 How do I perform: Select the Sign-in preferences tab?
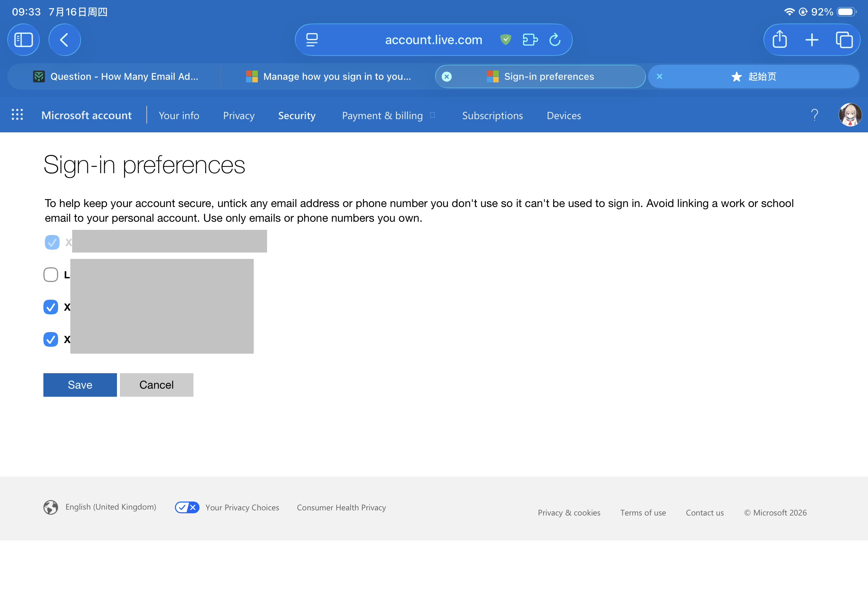point(540,77)
